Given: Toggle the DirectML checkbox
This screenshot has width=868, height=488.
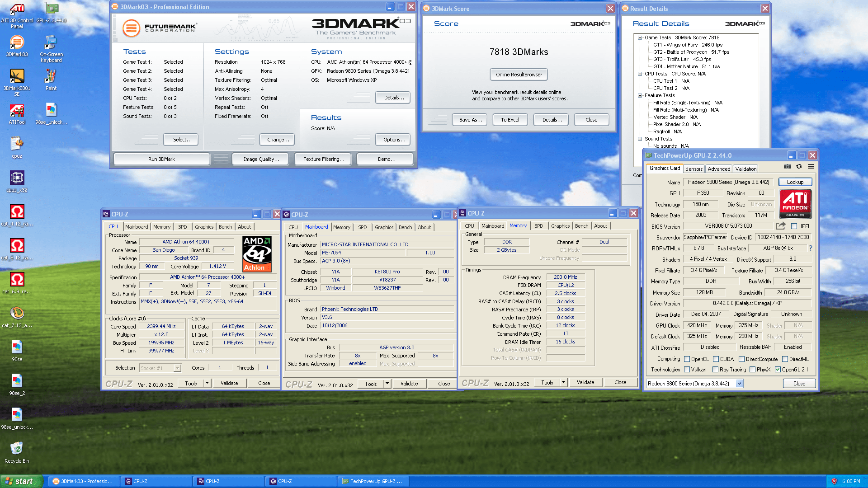Looking at the screenshot, I should click(785, 359).
